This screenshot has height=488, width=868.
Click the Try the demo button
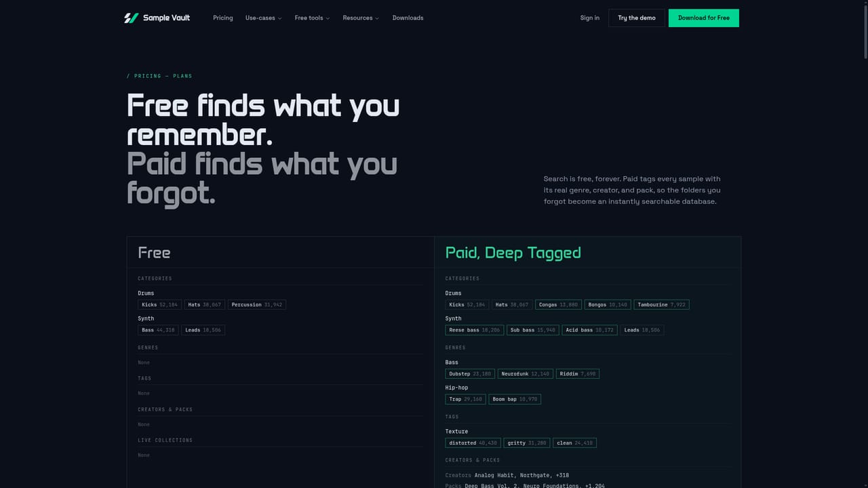637,18
